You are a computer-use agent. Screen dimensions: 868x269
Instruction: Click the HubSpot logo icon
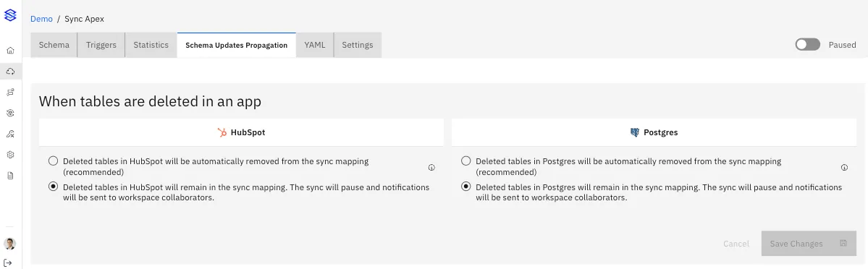222,132
